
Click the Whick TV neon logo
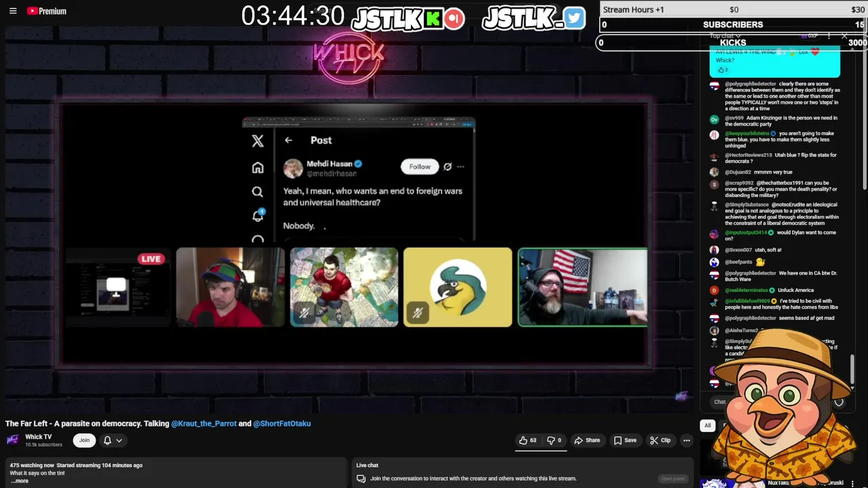coord(349,59)
